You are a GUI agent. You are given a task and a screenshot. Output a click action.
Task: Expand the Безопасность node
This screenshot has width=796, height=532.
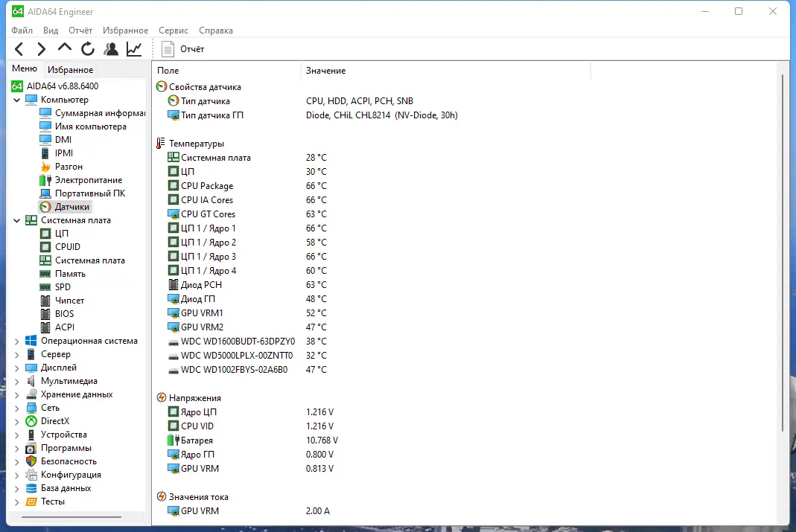(x=16, y=462)
